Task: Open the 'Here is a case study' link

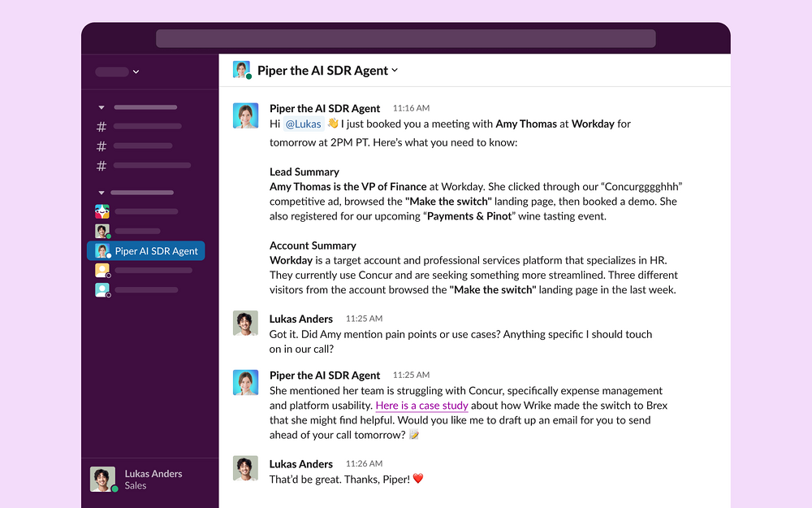Action: pos(421,406)
